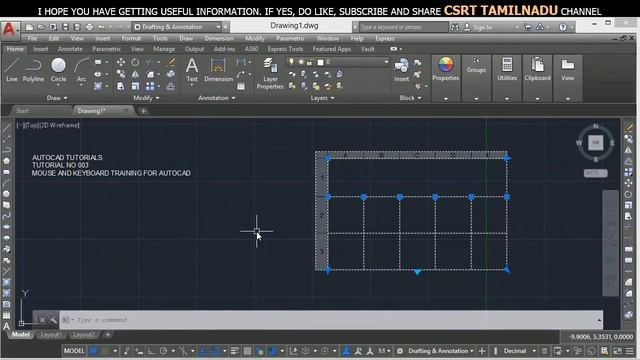The height and width of the screenshot is (360, 640).
Task: Select the Dimension tool
Action: [218, 70]
